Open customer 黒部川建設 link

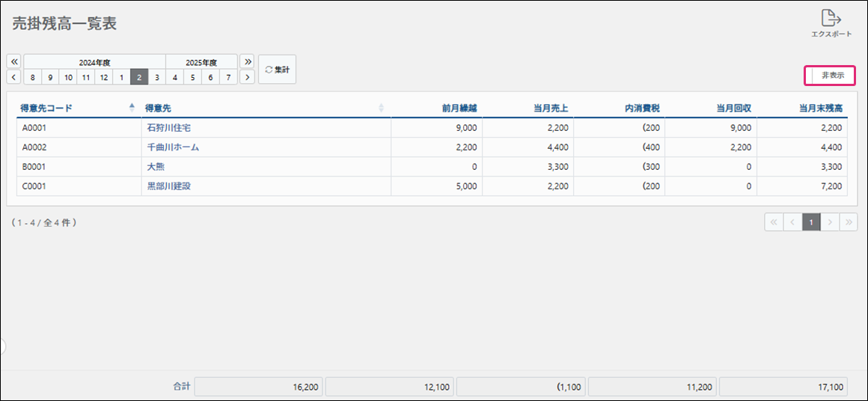168,186
